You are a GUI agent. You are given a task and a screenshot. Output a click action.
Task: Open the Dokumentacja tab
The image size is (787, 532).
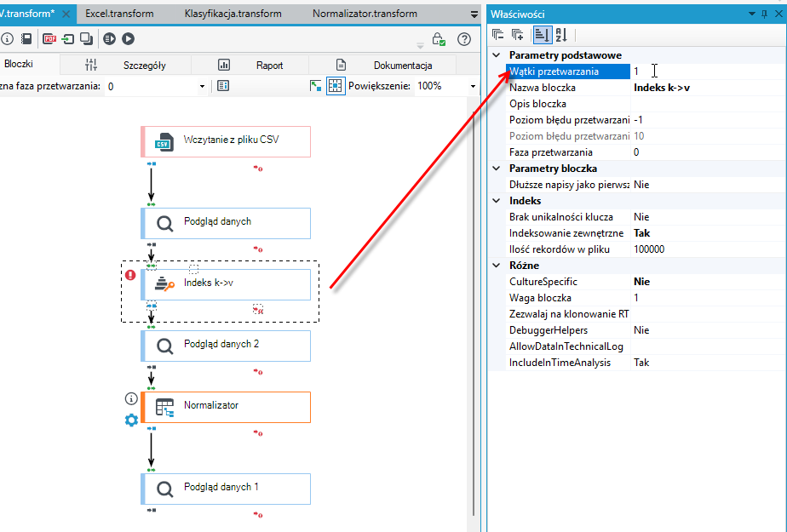[383, 66]
